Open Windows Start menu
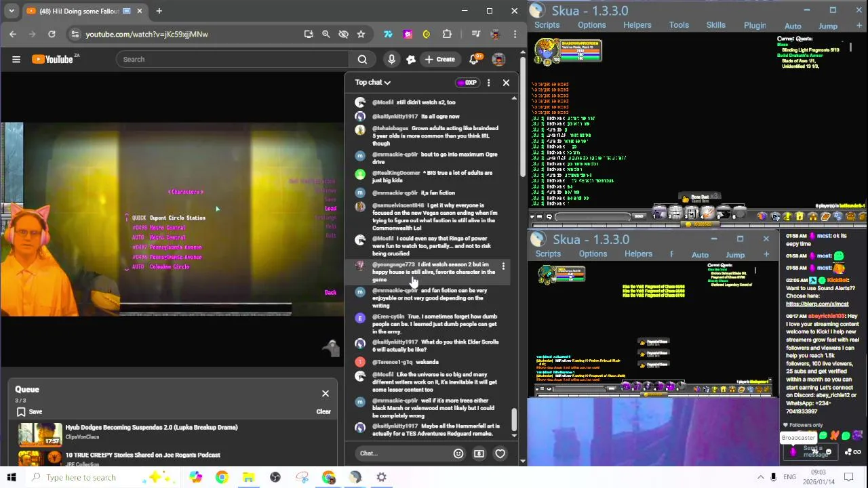The image size is (868, 488). 11,477
